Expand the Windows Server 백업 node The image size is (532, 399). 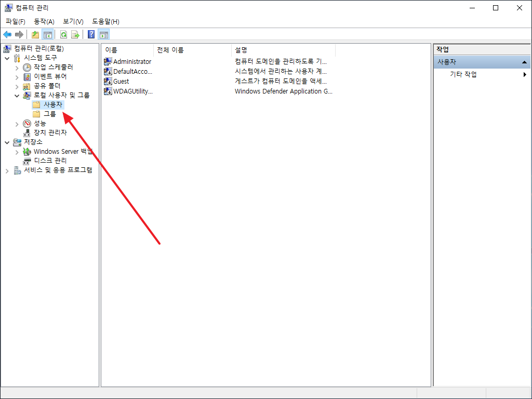[17, 152]
